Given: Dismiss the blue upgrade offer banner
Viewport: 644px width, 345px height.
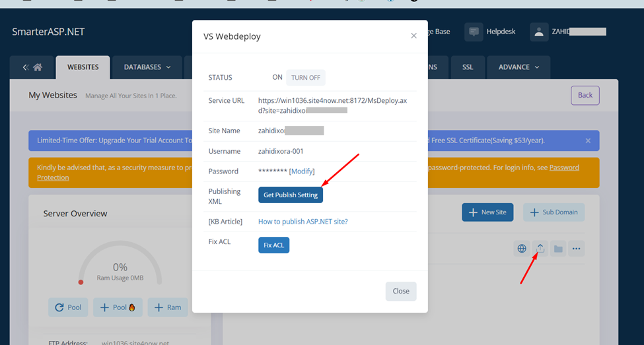Looking at the screenshot, I should pyautogui.click(x=588, y=141).
